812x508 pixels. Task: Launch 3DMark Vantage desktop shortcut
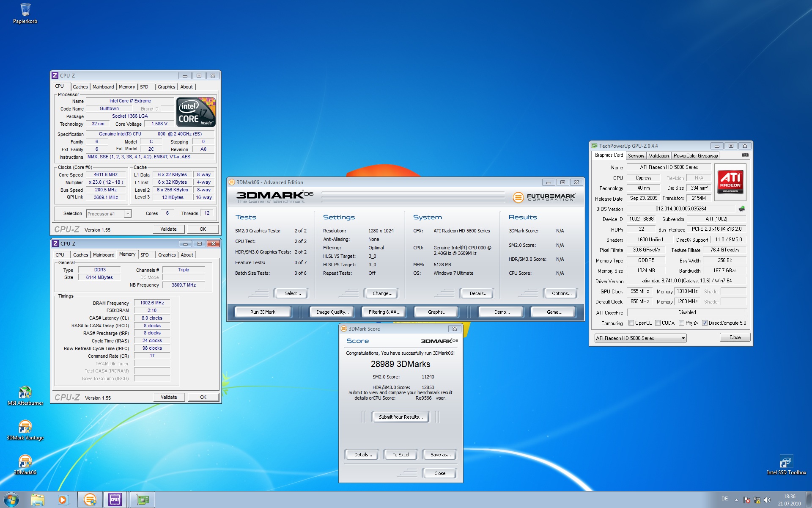click(x=25, y=430)
